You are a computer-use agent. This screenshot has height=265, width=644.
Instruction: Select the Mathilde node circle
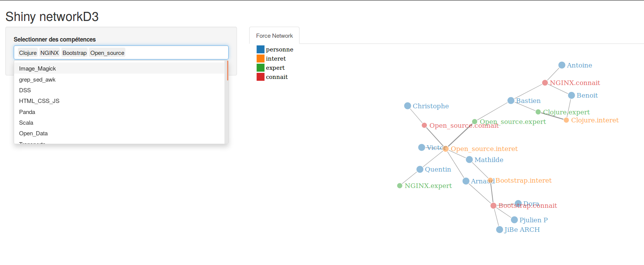(x=469, y=159)
